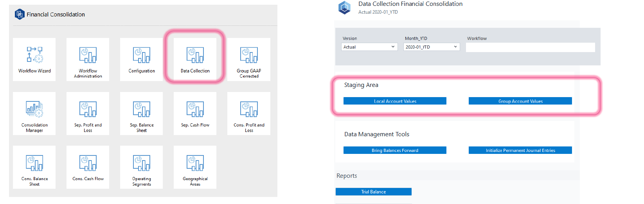Click the Group Account Values button
Screen dimensions: 644x204
pos(520,101)
